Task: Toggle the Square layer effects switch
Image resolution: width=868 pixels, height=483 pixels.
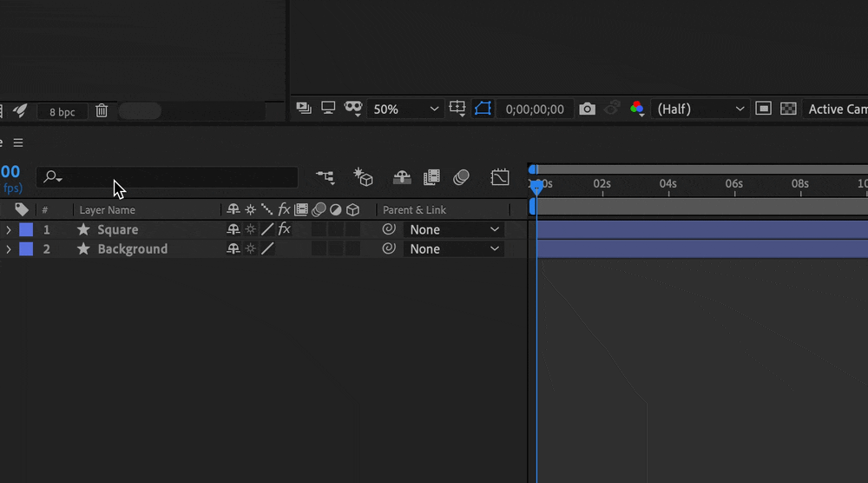Action: tap(285, 228)
